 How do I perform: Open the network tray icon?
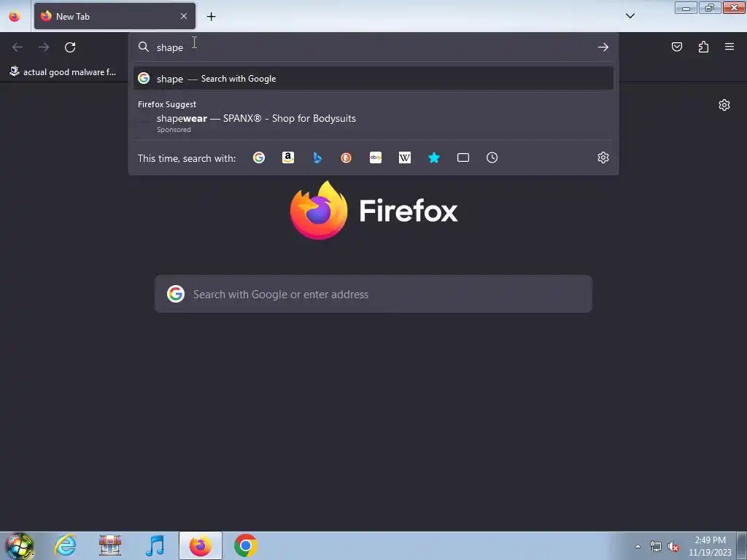tap(656, 546)
